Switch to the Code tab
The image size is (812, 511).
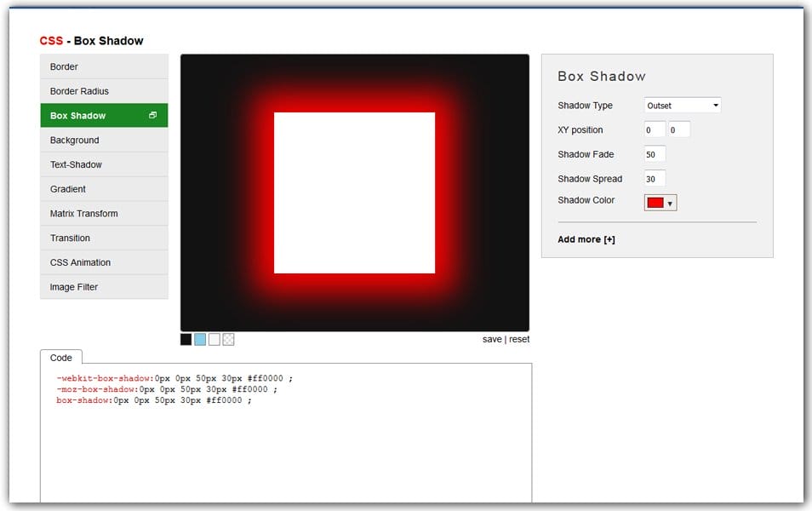tap(61, 358)
